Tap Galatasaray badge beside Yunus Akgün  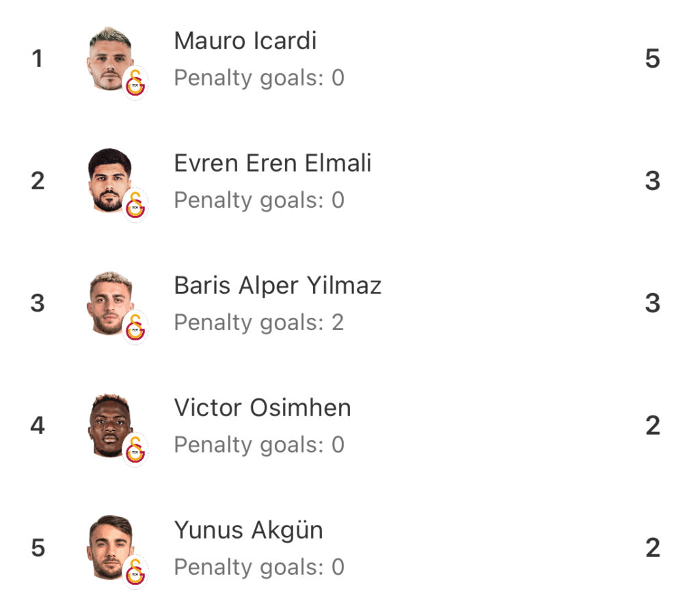coord(135,572)
